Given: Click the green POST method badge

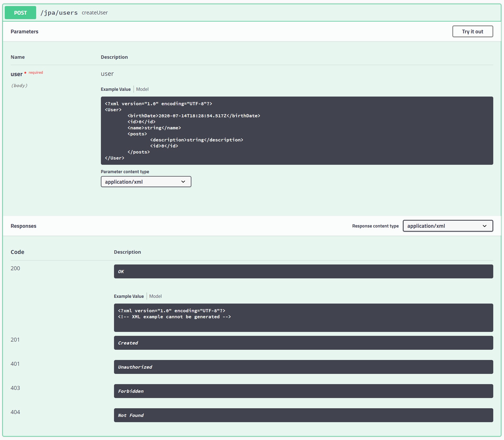Looking at the screenshot, I should click(20, 13).
